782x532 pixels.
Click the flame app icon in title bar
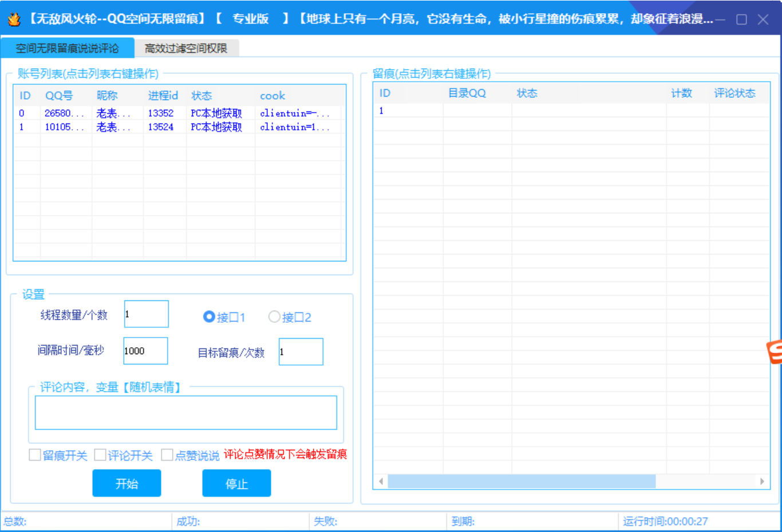(14, 19)
